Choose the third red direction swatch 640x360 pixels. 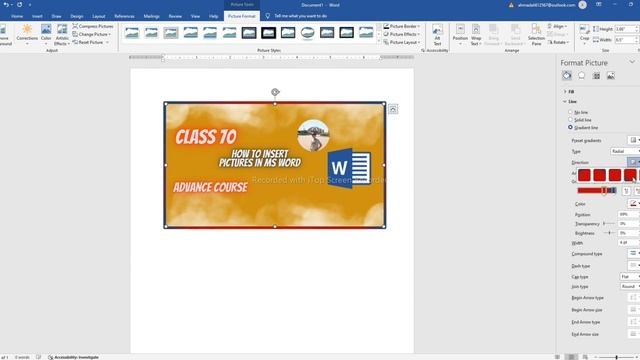point(614,175)
